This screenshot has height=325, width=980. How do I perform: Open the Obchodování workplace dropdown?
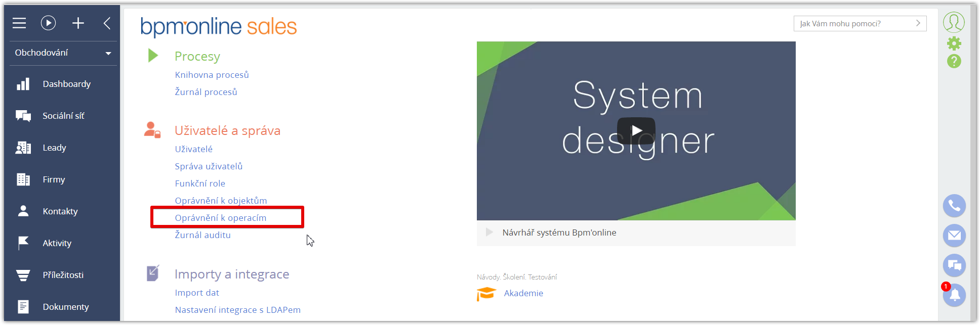point(63,53)
